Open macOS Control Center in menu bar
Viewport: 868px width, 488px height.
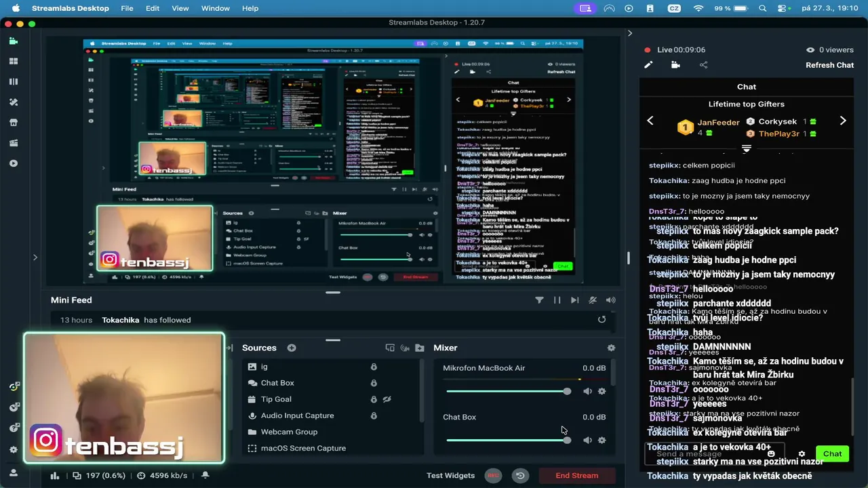pos(784,8)
